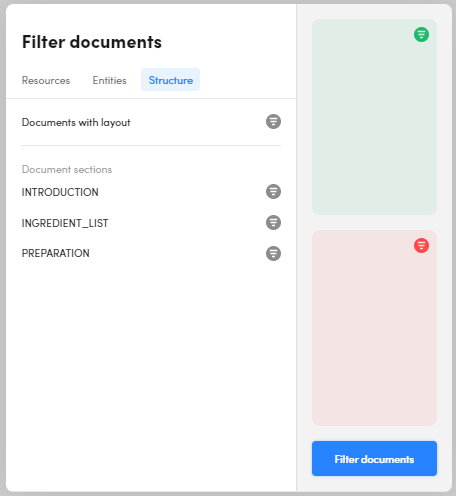Switch to the Resources tab
This screenshot has height=496, width=456.
tap(46, 80)
